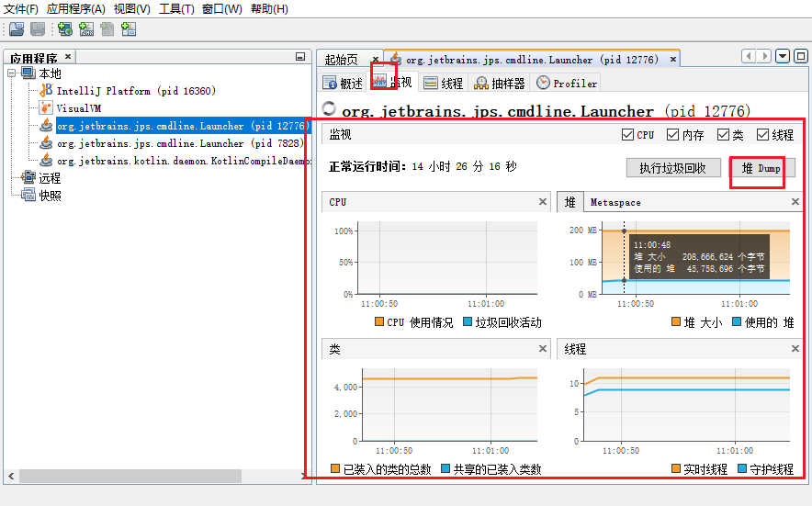Click the Add JMX Connection toolbar icon
Screen dimensions: 812x506
point(86,29)
